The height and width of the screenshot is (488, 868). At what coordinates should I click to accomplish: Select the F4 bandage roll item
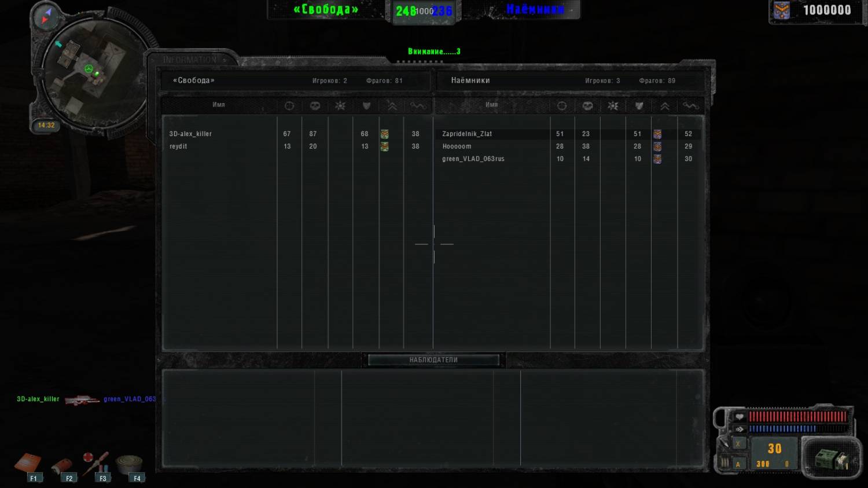tap(130, 464)
